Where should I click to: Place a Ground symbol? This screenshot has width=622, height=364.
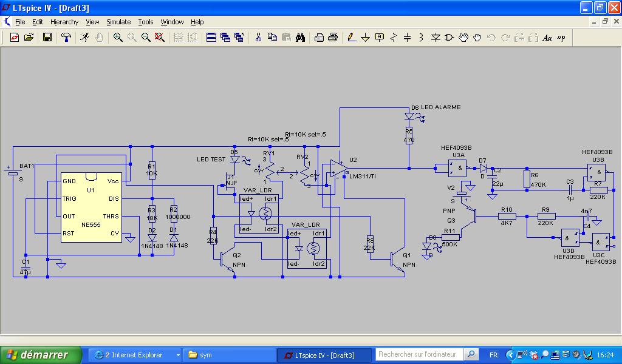click(365, 37)
